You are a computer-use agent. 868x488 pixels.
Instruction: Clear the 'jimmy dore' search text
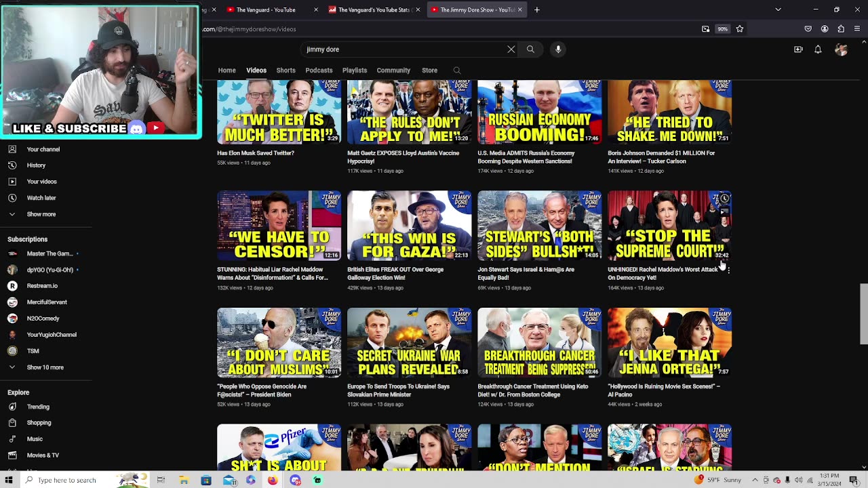click(x=511, y=49)
